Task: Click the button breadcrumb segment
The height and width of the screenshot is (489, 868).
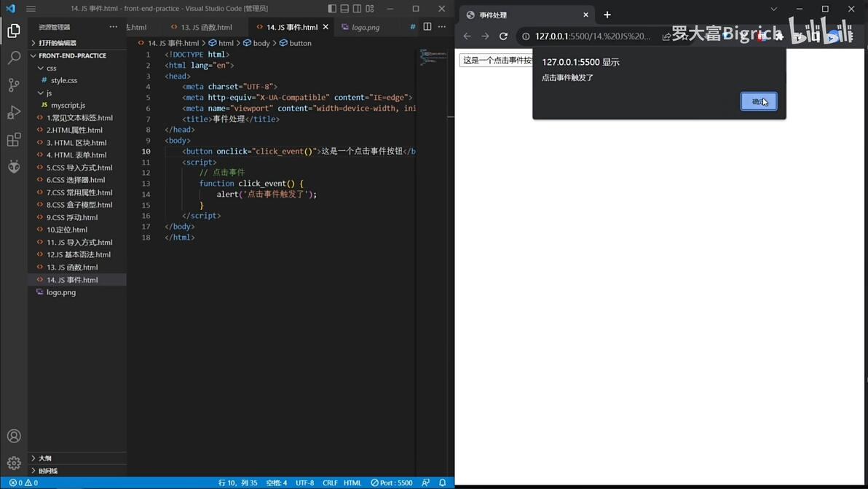Action: coord(295,43)
